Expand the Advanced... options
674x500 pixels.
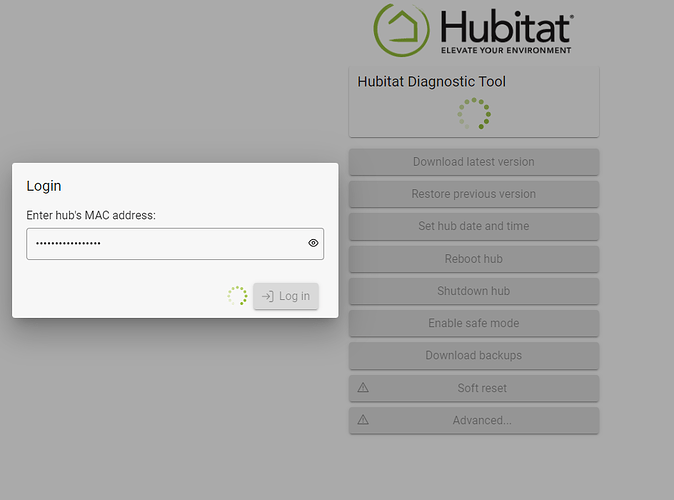481,420
